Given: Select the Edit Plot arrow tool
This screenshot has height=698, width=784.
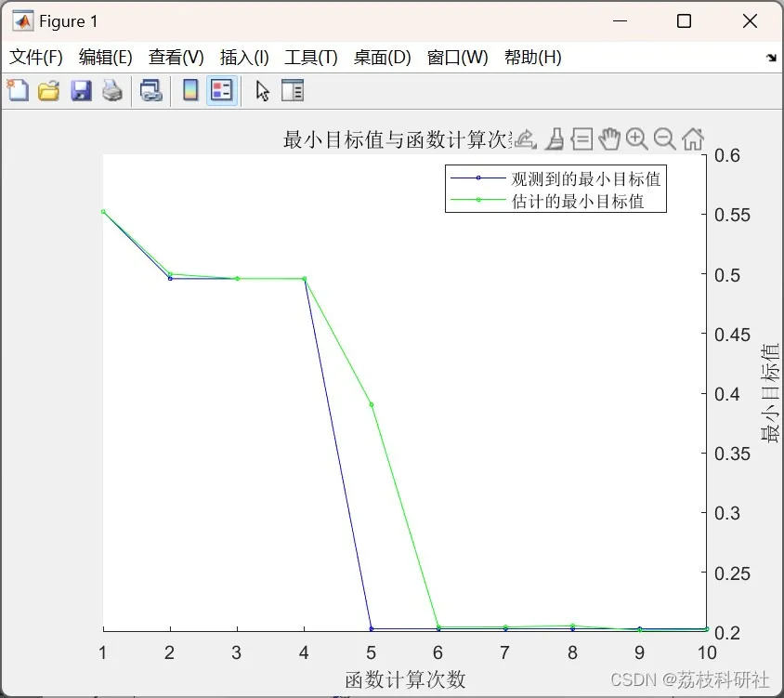Looking at the screenshot, I should point(262,91).
